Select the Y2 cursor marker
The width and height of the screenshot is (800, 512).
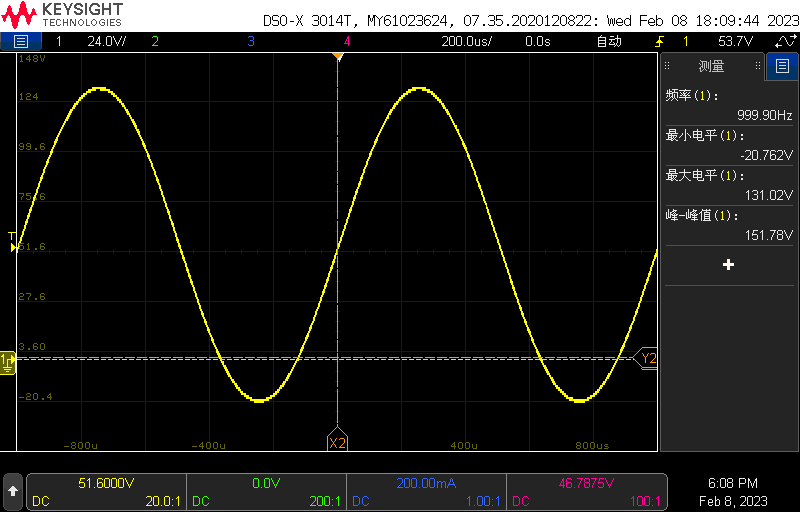648,358
